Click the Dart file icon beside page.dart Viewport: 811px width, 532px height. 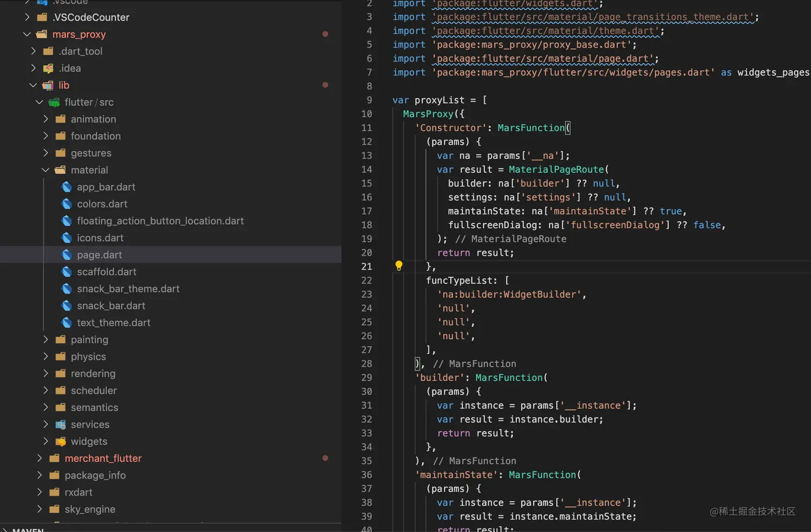[67, 255]
